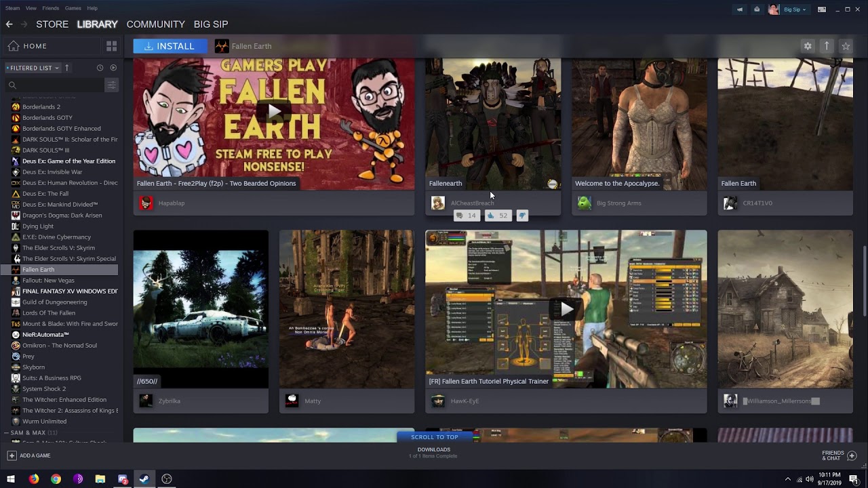The height and width of the screenshot is (488, 868).
Task: Expand the Filtered List dropdown
Action: (x=33, y=68)
